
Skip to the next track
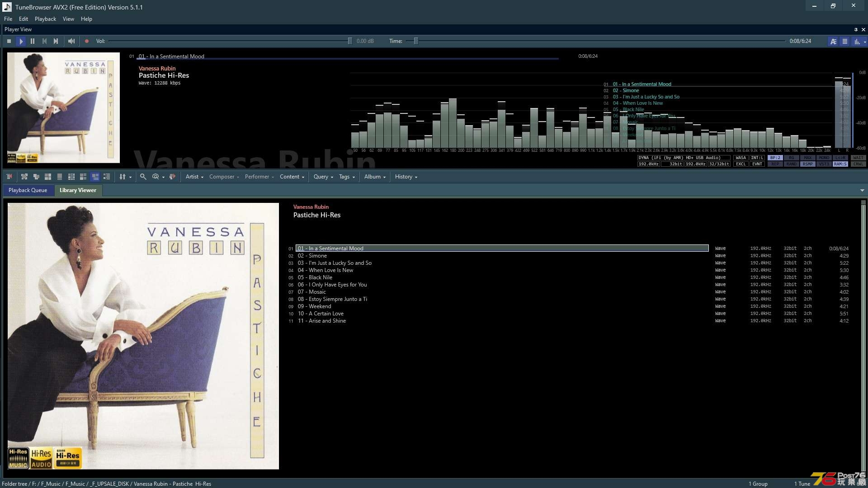tap(56, 41)
